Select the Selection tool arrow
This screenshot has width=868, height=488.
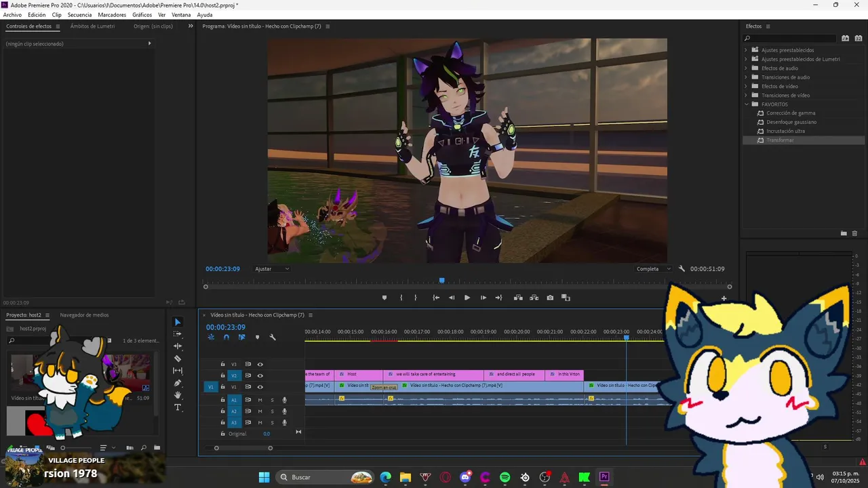[178, 323]
